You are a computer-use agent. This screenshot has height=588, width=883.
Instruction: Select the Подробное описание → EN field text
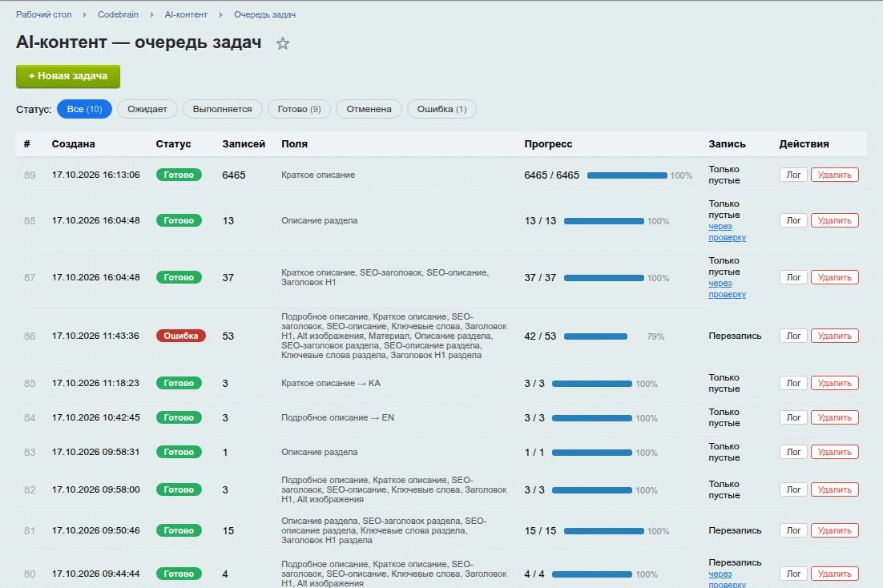tap(338, 417)
